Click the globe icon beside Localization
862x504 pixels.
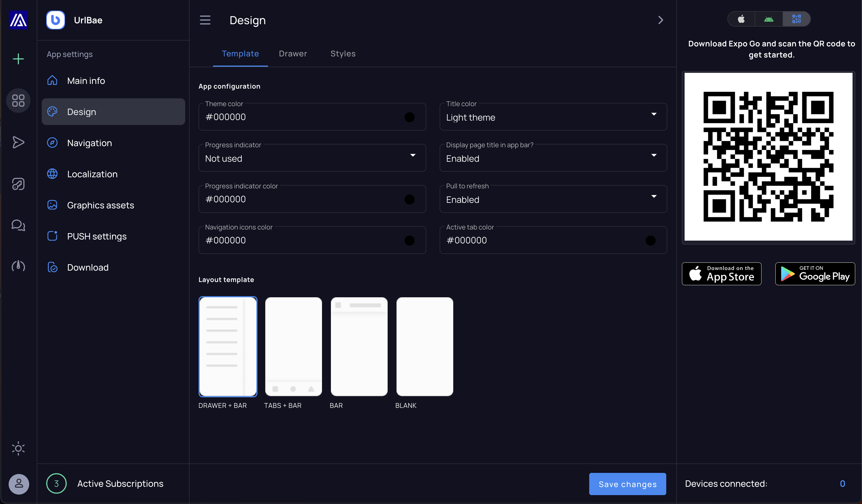pyautogui.click(x=52, y=174)
